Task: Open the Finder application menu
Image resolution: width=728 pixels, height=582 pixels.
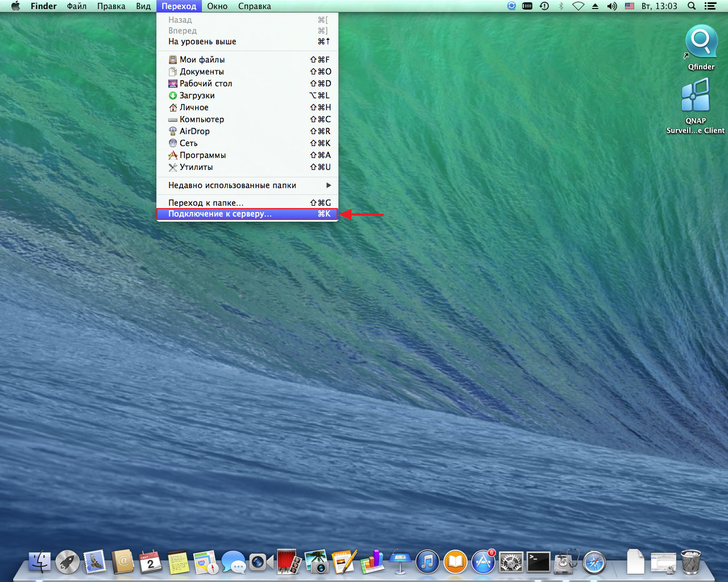Action: tap(43, 6)
